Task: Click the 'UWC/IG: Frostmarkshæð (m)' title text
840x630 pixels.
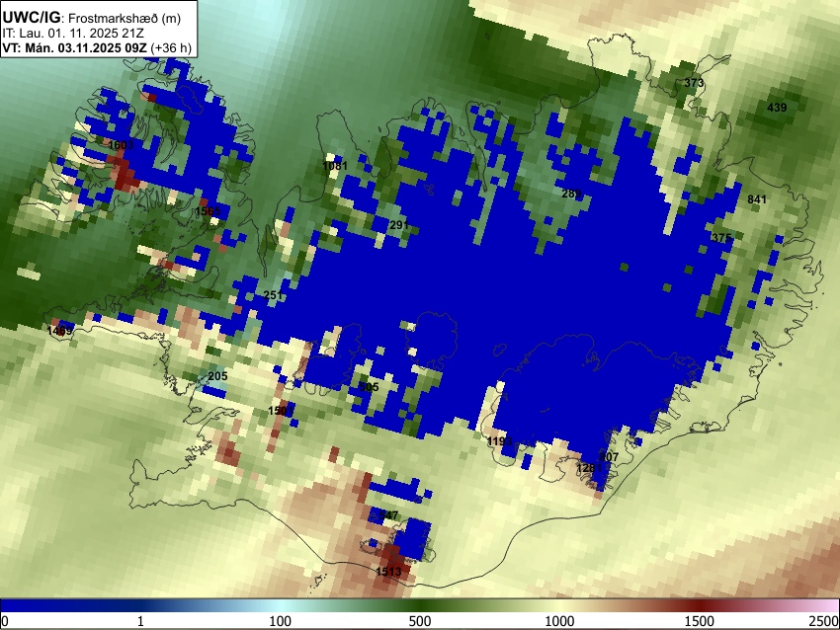Action: [92, 18]
